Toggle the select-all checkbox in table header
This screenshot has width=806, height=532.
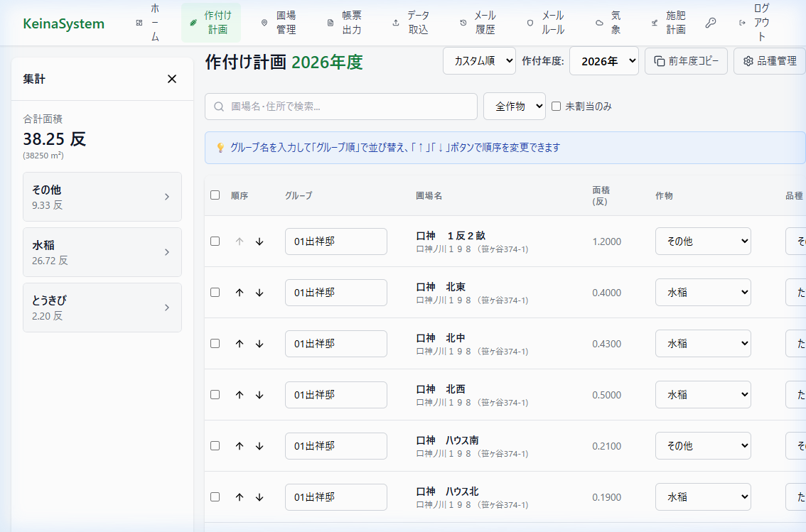[x=215, y=195]
